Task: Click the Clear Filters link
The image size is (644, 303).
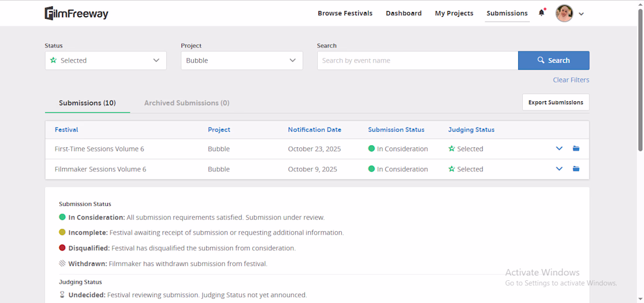Action: pyautogui.click(x=571, y=80)
